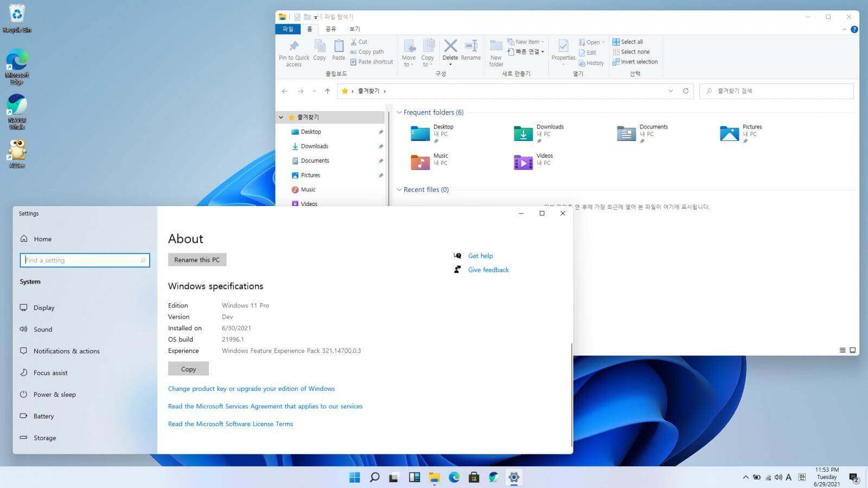Image resolution: width=868 pixels, height=488 pixels.
Task: Open the Microsoft Services Agreement link
Action: 265,406
